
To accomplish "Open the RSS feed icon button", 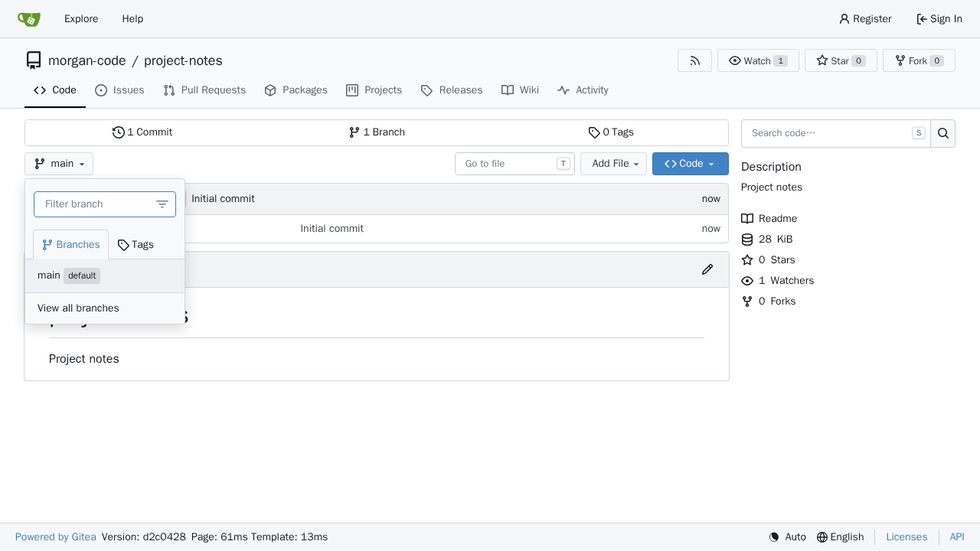I will click(694, 60).
